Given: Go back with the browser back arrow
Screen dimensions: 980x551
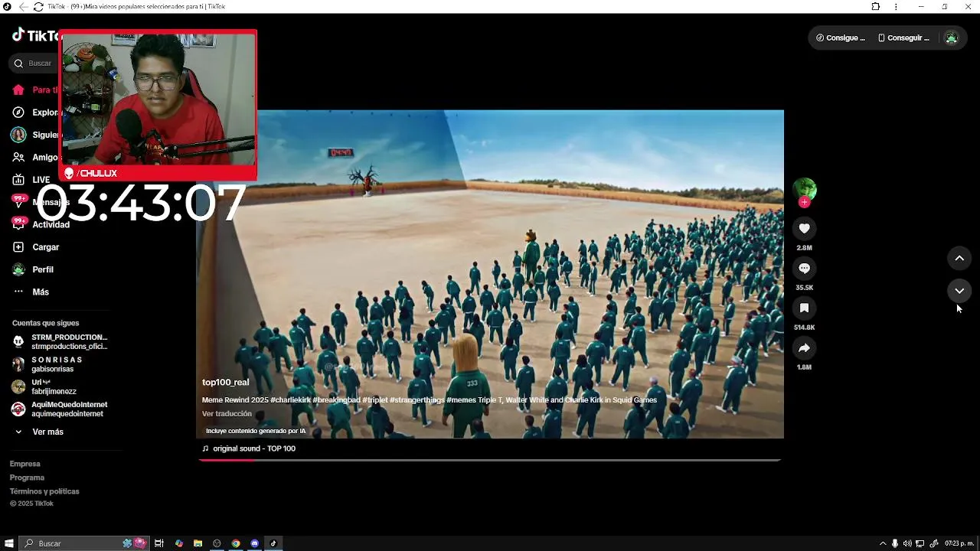Looking at the screenshot, I should (x=23, y=7).
